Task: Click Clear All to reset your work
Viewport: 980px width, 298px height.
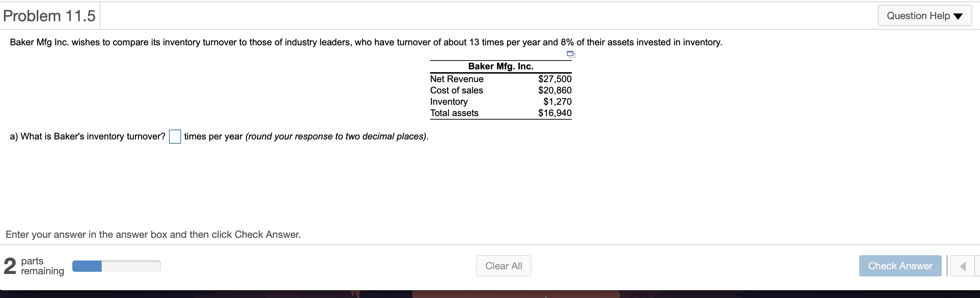Action: (503, 266)
